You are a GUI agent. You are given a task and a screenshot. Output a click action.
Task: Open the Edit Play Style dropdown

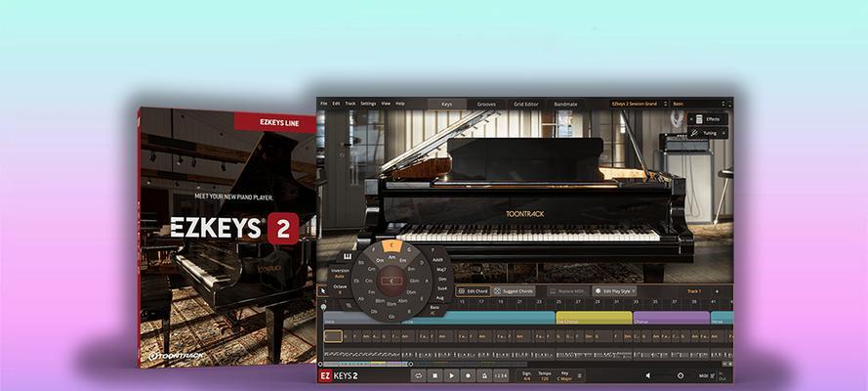[614, 291]
